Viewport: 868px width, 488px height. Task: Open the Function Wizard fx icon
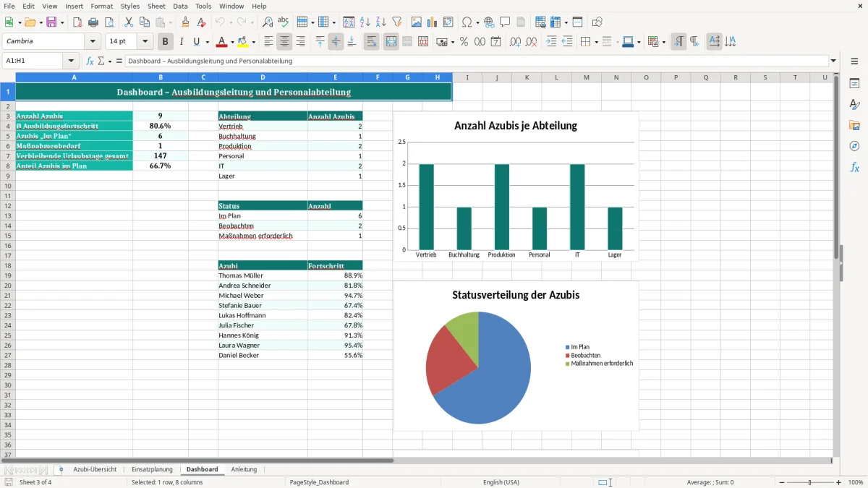[x=90, y=61]
